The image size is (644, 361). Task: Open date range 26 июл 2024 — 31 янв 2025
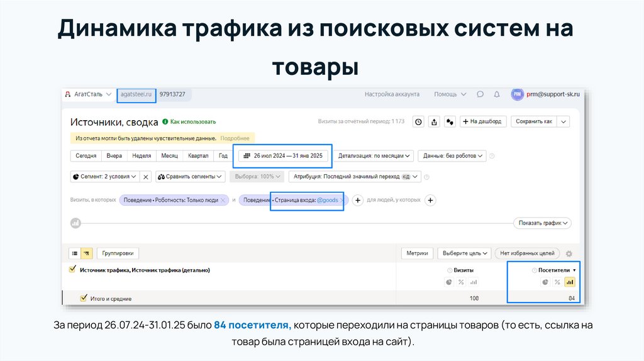[x=283, y=156]
